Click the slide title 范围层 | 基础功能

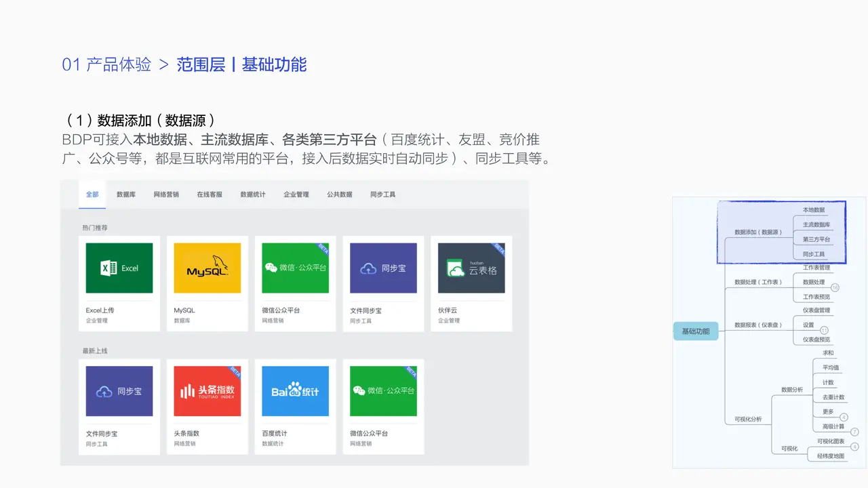coord(241,64)
